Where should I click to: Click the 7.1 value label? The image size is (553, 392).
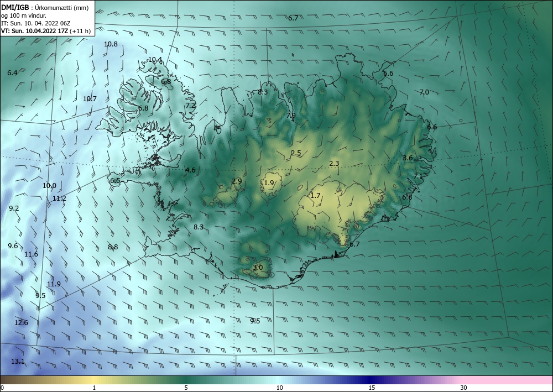coord(418,176)
